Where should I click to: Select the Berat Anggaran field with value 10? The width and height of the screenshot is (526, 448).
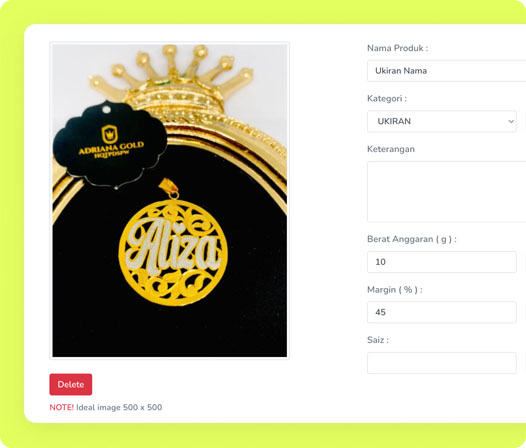pyautogui.click(x=442, y=262)
